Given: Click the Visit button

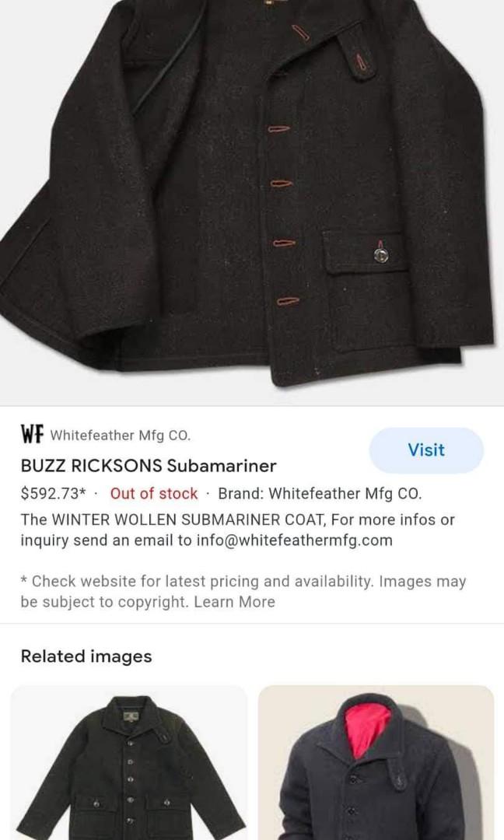Looking at the screenshot, I should 426,450.
